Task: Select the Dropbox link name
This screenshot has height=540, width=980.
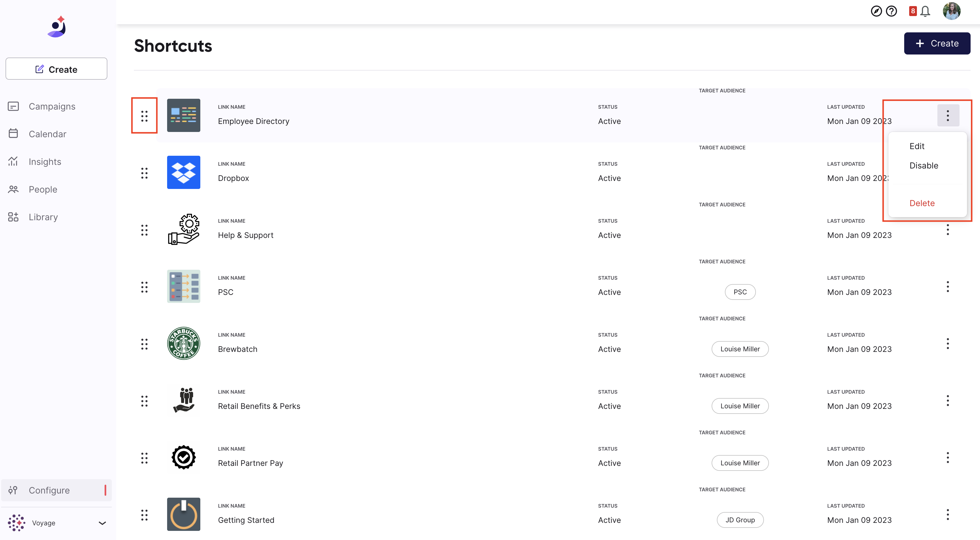Action: point(233,178)
